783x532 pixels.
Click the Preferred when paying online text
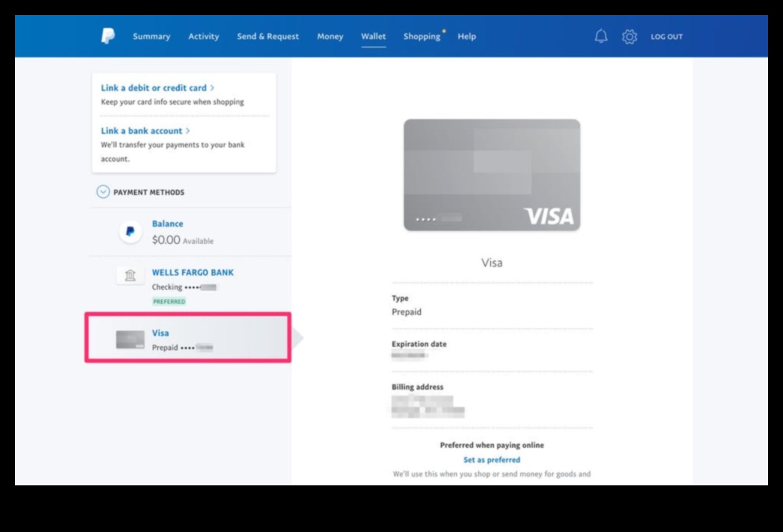point(492,445)
